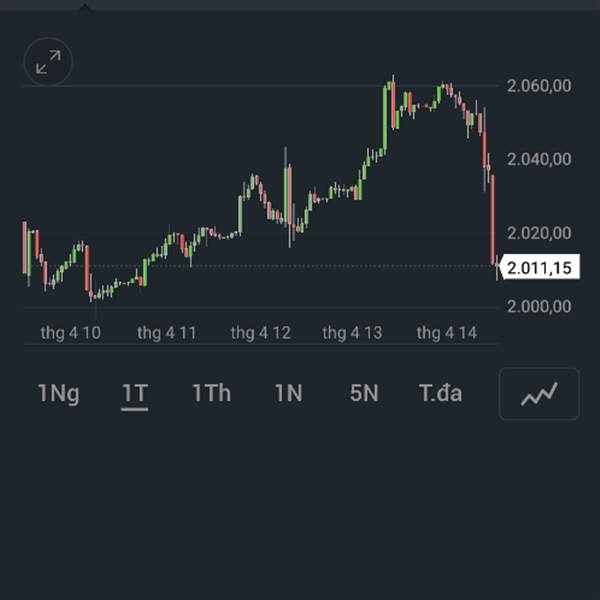Tap the last large red candlestick

[x=492, y=220]
